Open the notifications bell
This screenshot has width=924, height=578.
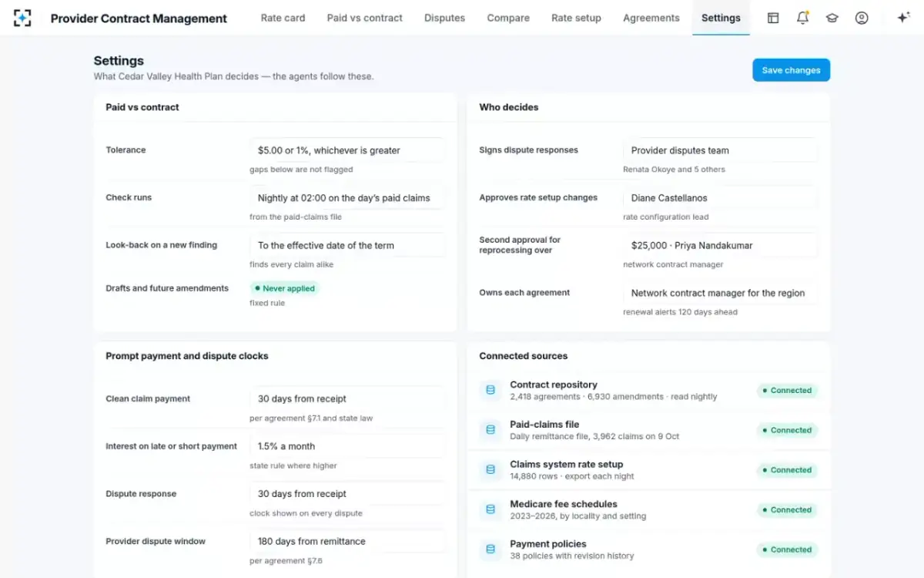802,18
